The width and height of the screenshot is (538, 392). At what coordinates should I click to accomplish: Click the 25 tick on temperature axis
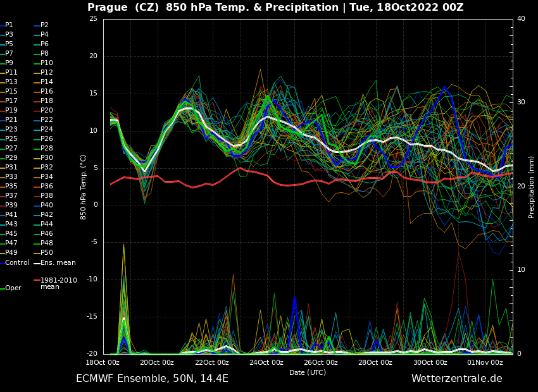pyautogui.click(x=93, y=19)
